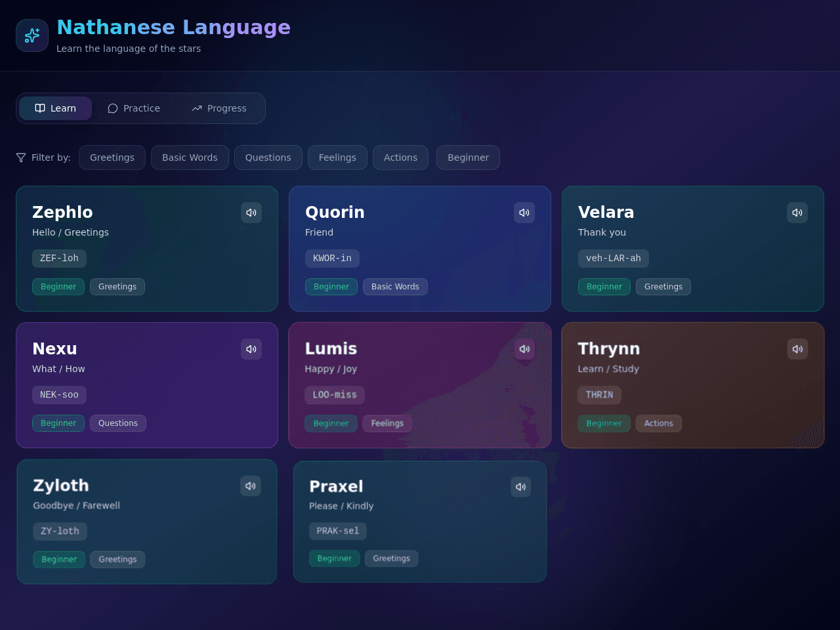Open the Velara word card
The width and height of the screenshot is (840, 630).
coord(693,249)
